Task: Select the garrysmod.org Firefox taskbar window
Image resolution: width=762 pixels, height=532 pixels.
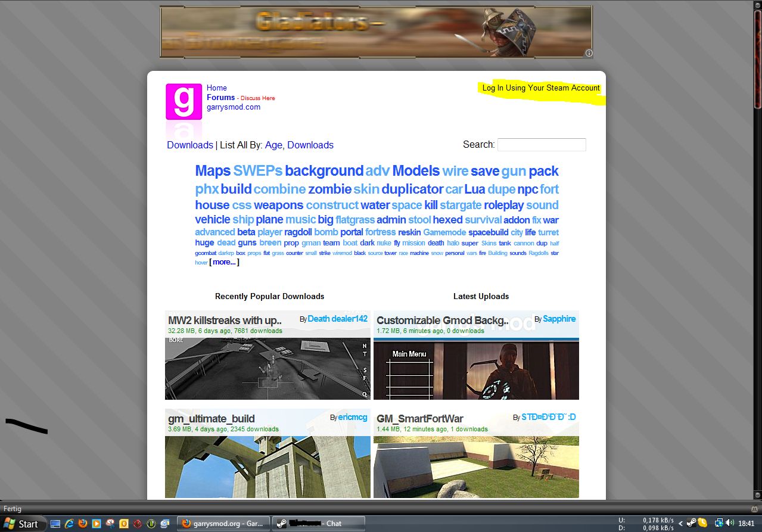Action: [x=223, y=524]
